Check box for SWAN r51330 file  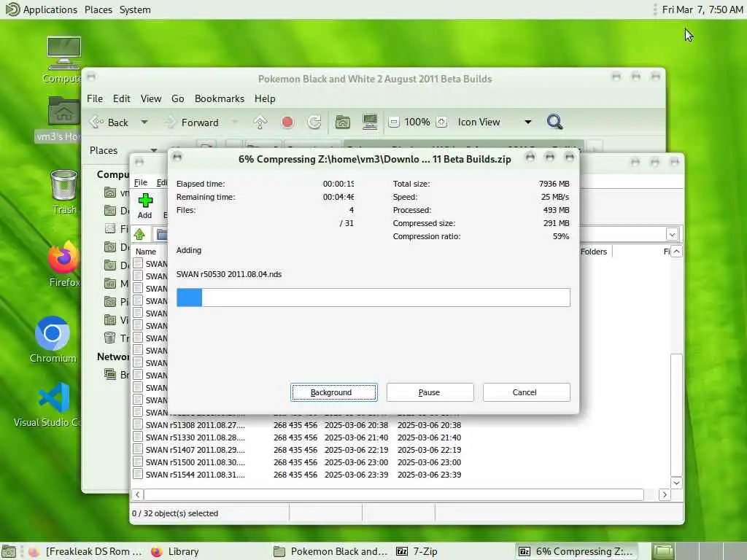138,437
